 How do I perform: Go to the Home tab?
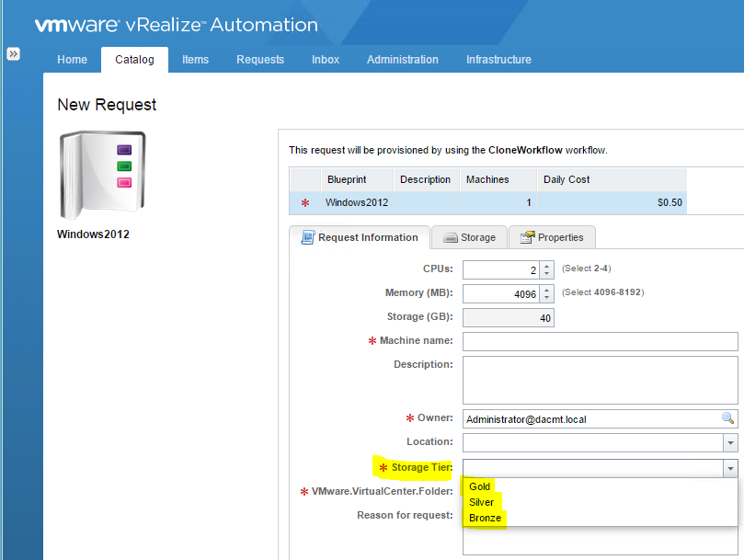[72, 60]
